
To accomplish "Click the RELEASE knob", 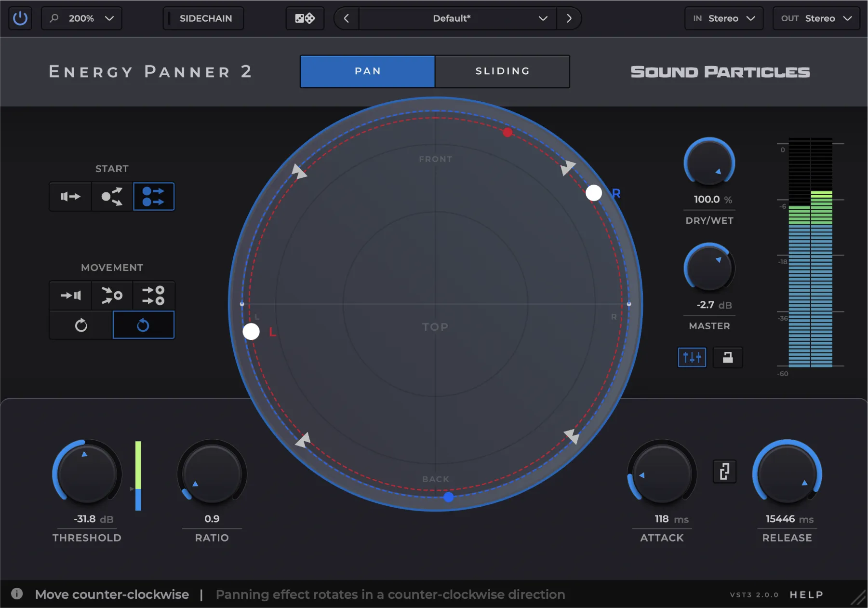I will [x=787, y=473].
